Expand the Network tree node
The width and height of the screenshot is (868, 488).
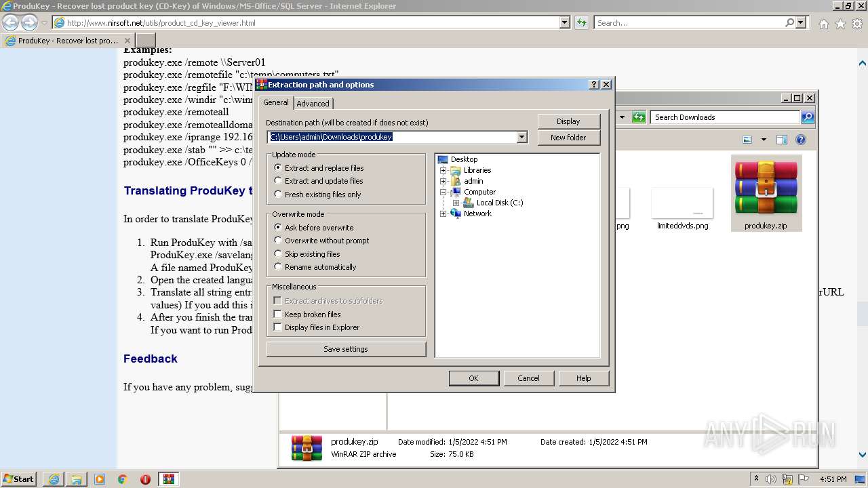(443, 213)
